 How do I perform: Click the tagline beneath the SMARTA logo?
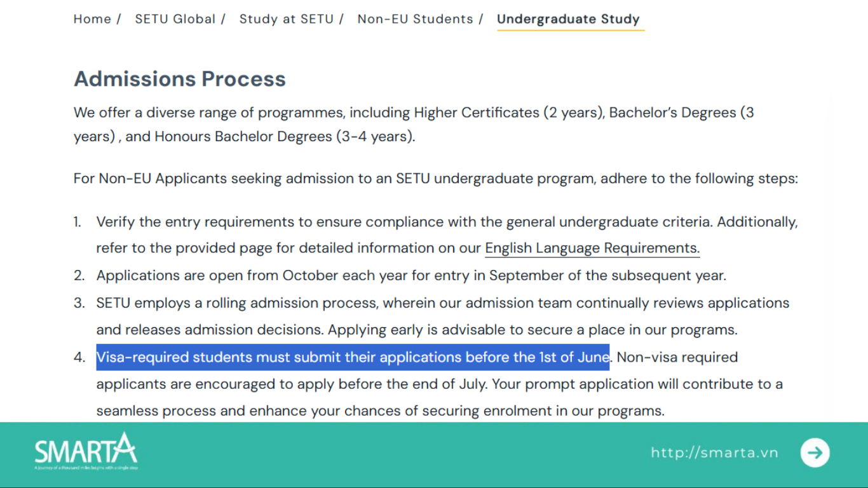(86, 468)
